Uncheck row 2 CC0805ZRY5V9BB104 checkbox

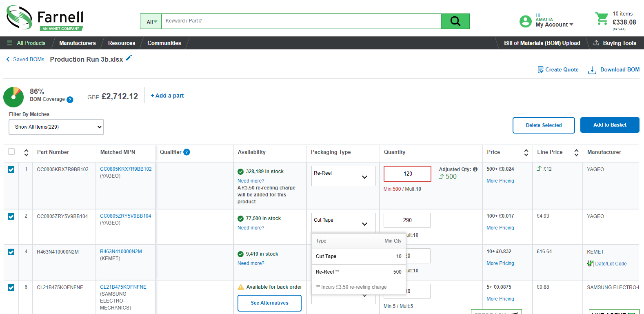click(x=11, y=216)
